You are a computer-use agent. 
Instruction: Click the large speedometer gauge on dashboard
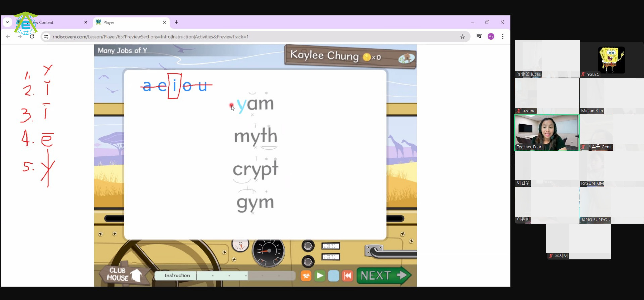[x=268, y=251]
